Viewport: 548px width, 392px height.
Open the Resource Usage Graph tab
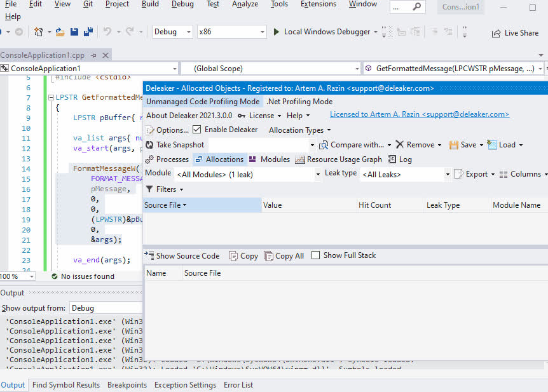339,159
